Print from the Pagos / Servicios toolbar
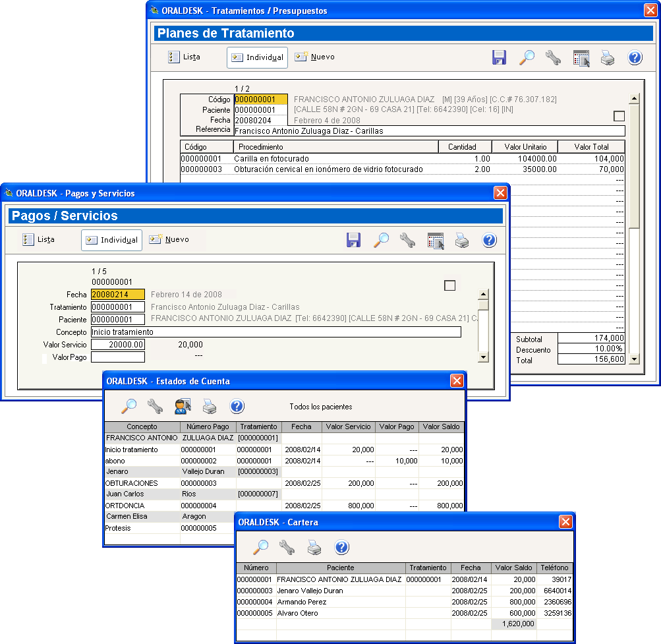This screenshot has width=661, height=644. (462, 240)
